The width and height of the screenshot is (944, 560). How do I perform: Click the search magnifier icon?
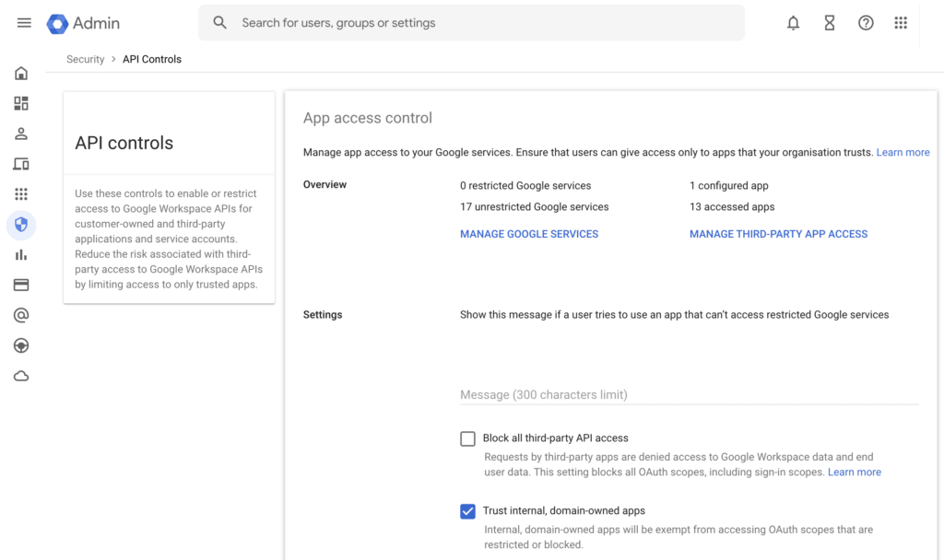[x=219, y=23]
